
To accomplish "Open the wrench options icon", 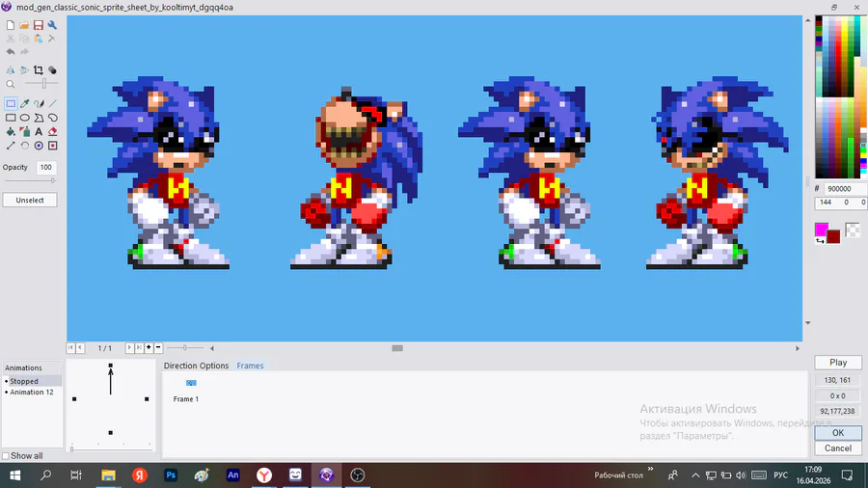I will tap(52, 25).
